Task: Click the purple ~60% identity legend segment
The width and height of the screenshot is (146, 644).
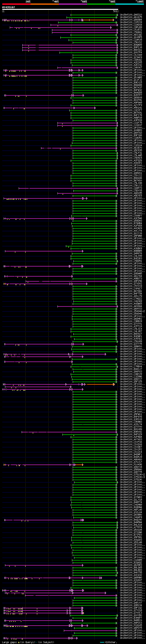Action: [73, 4]
